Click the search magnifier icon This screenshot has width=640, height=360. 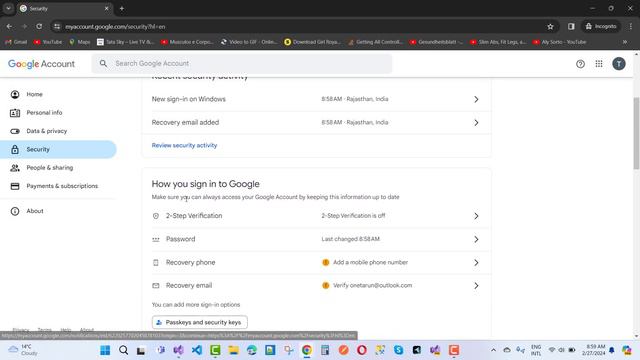pyautogui.click(x=103, y=64)
